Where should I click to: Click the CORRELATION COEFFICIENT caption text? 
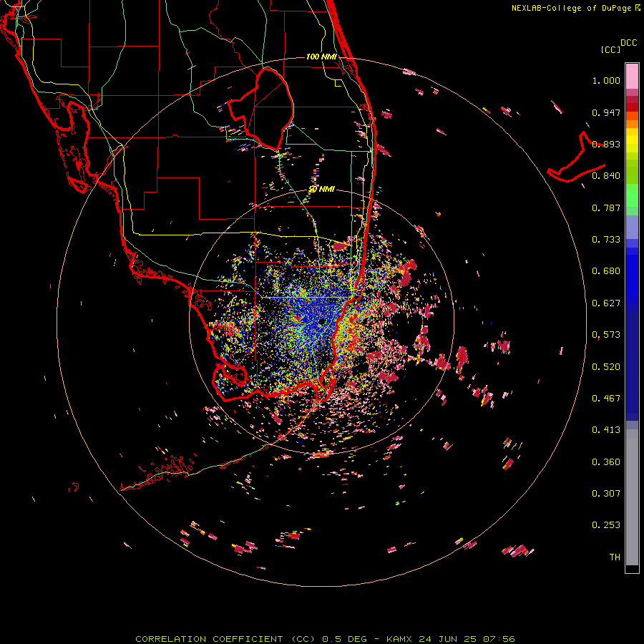pos(209,639)
